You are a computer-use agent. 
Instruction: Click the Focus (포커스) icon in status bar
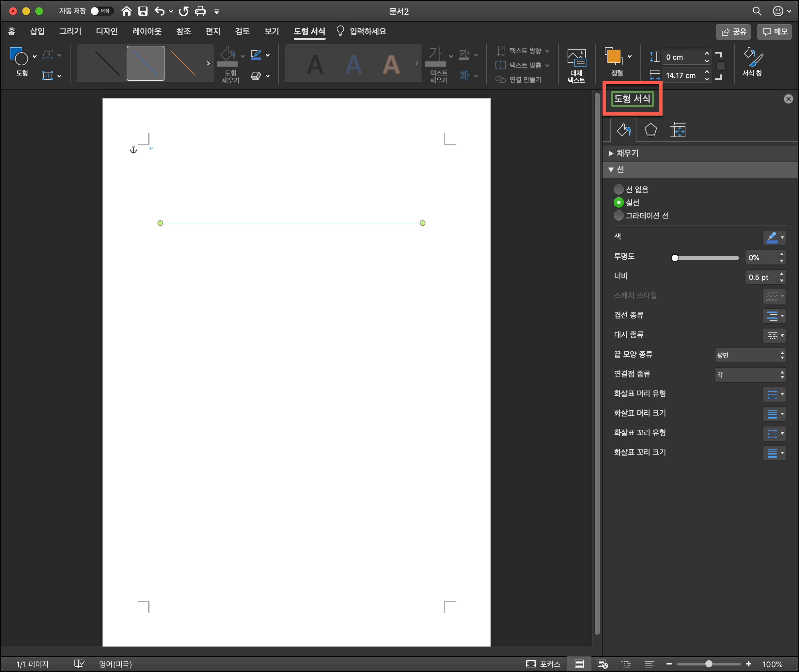coord(531,664)
